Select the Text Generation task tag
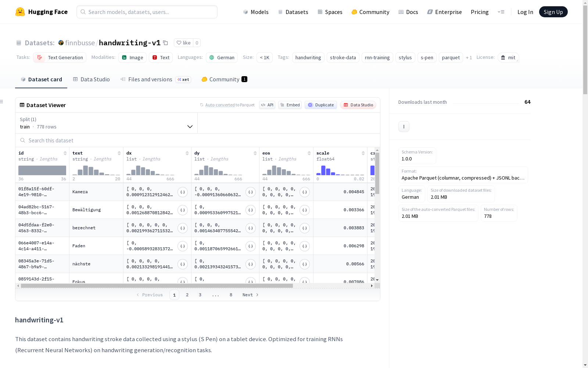588x368 pixels. click(x=60, y=57)
